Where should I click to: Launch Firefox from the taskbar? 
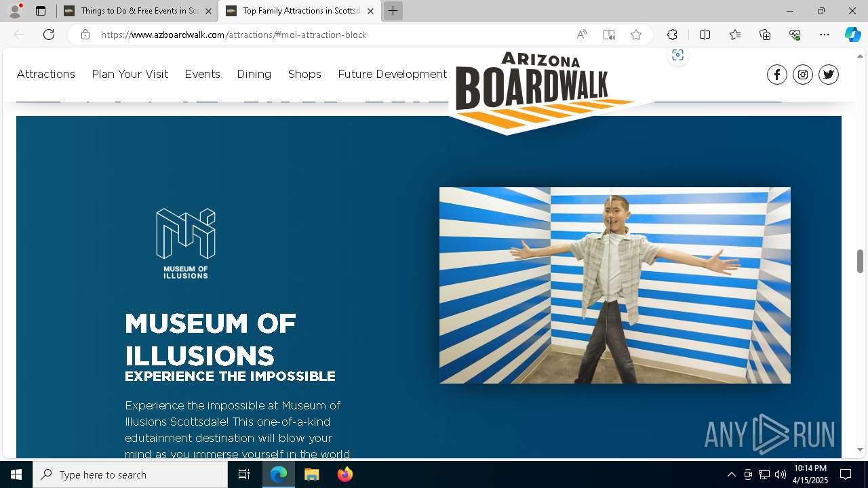344,474
